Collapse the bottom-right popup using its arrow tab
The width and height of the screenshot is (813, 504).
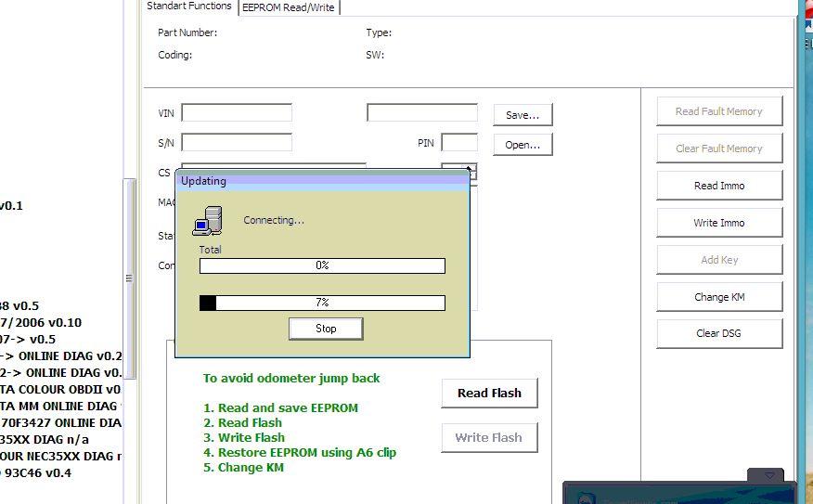pyautogui.click(x=769, y=475)
